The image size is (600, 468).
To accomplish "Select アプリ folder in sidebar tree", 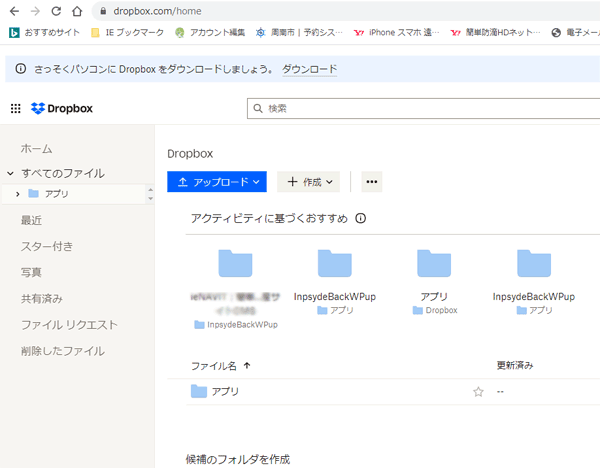I will coord(56,194).
